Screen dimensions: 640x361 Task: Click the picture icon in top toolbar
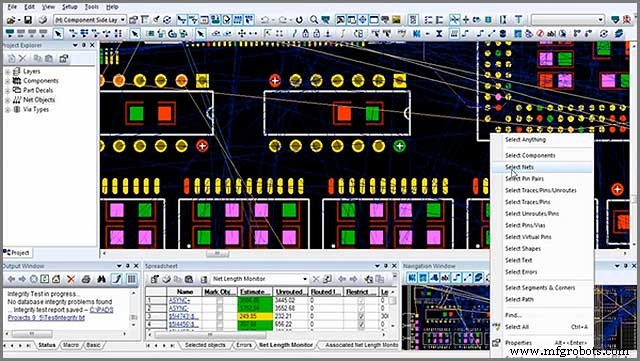tap(396, 19)
